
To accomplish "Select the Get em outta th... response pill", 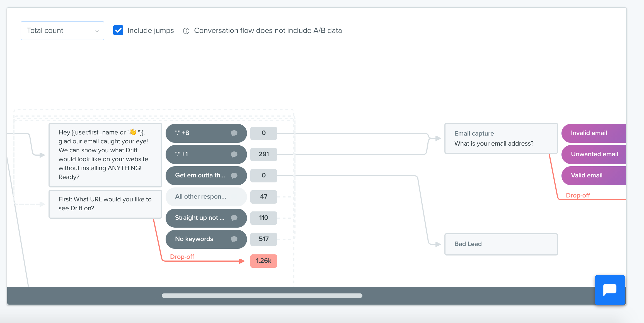I will point(206,176).
